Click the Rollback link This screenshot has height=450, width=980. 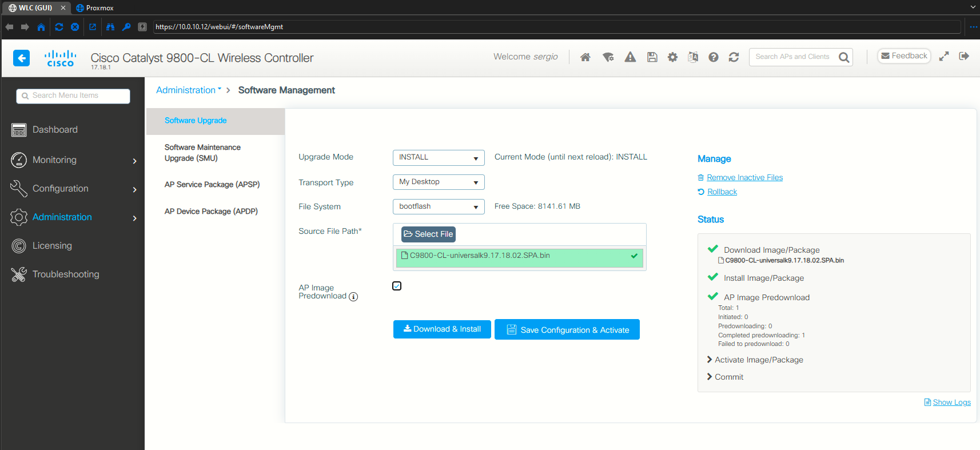[x=722, y=192]
